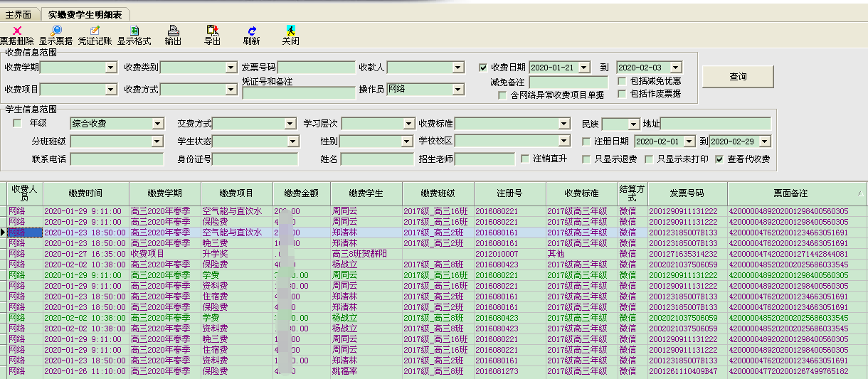This screenshot has height=379, width=868.
Task: Open 凭证记账 from the toolbar
Action: coord(95,31)
